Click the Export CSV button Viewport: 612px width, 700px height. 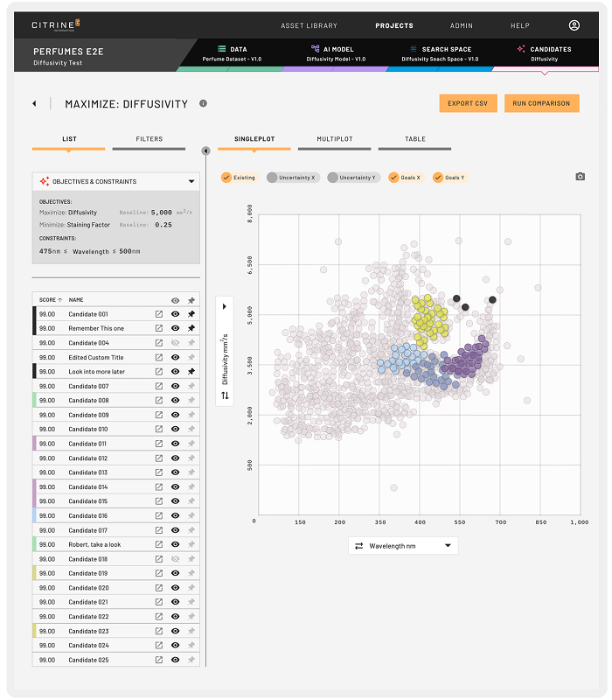click(x=468, y=103)
